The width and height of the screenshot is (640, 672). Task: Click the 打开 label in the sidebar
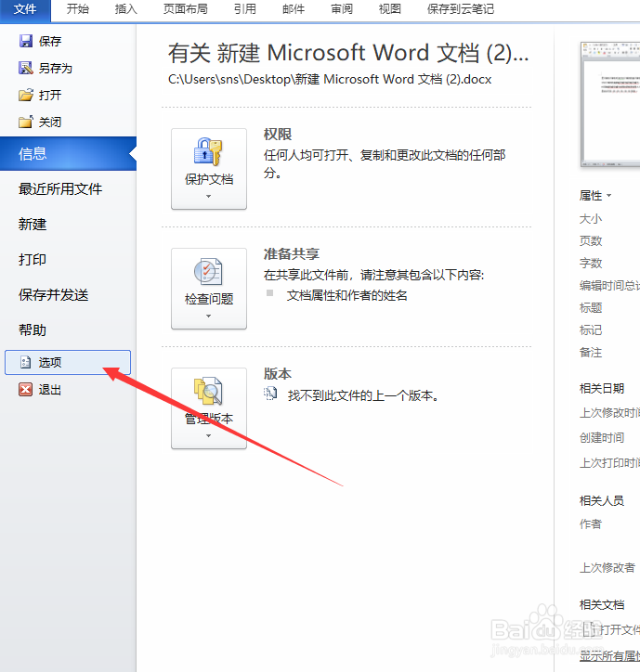50,95
